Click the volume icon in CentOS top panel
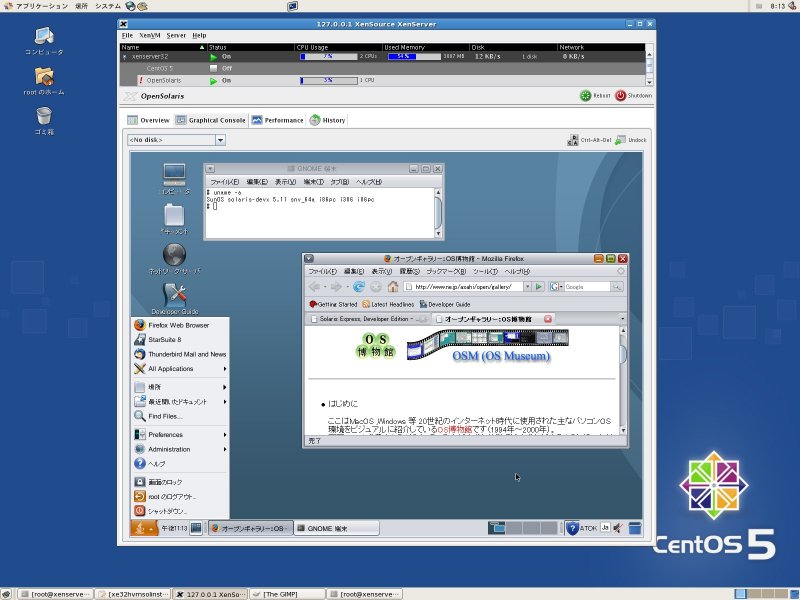The image size is (800, 600). click(x=792, y=6)
